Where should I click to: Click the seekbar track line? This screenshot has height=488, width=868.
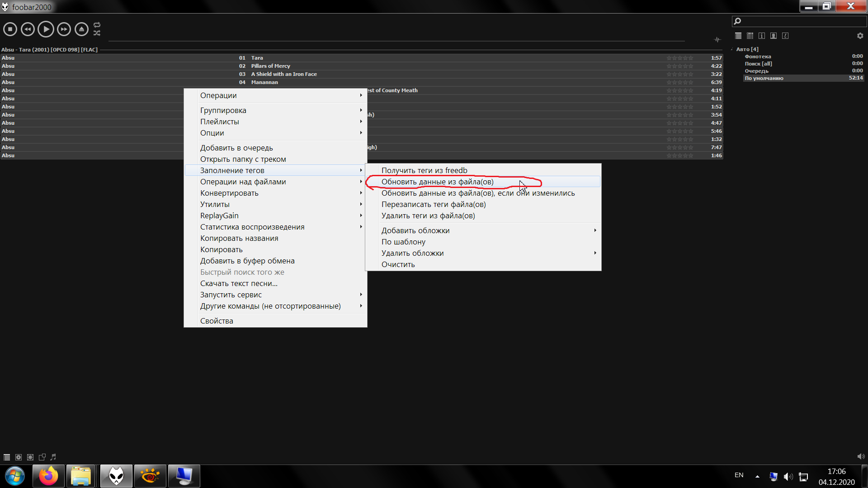(x=396, y=41)
